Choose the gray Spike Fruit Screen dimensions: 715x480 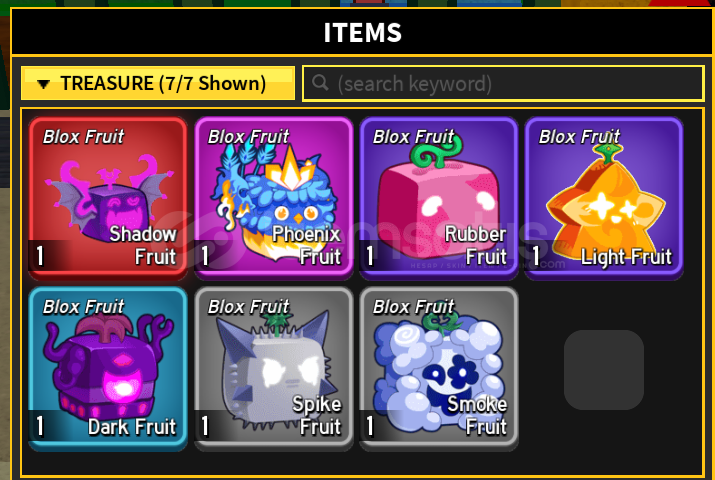point(274,369)
